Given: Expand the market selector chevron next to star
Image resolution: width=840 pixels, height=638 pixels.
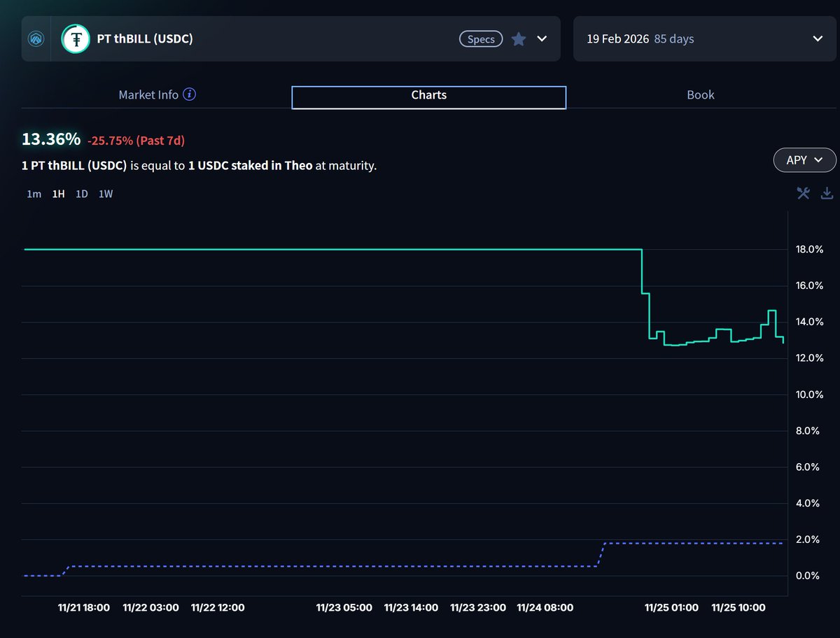Looking at the screenshot, I should pos(542,39).
